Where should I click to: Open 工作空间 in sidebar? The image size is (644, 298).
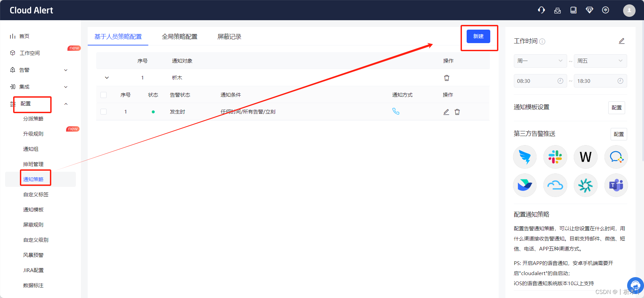(30, 53)
